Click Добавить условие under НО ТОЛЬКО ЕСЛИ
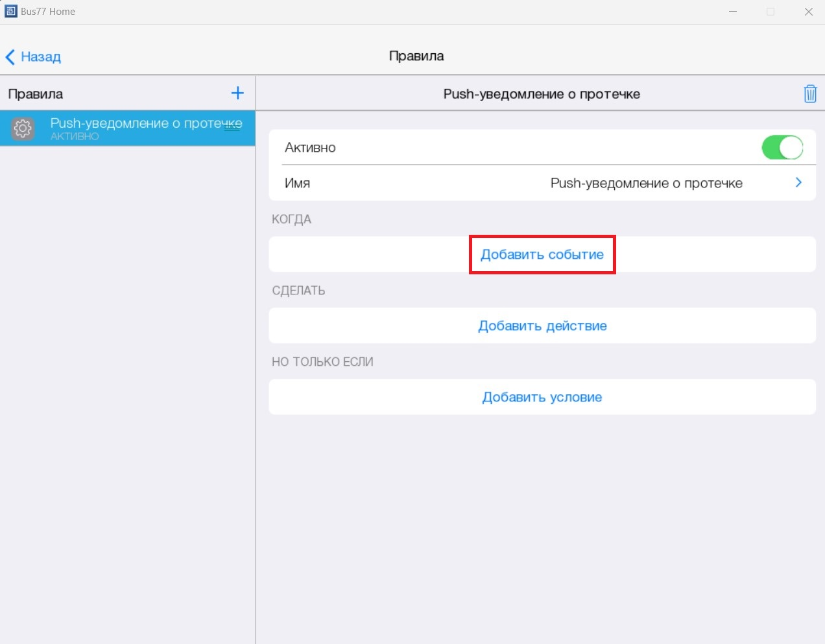825x644 pixels. click(x=542, y=397)
